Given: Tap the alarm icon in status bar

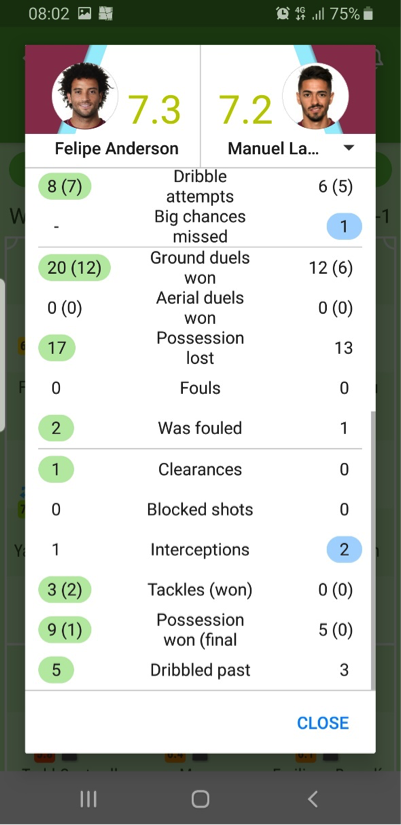Looking at the screenshot, I should [283, 14].
